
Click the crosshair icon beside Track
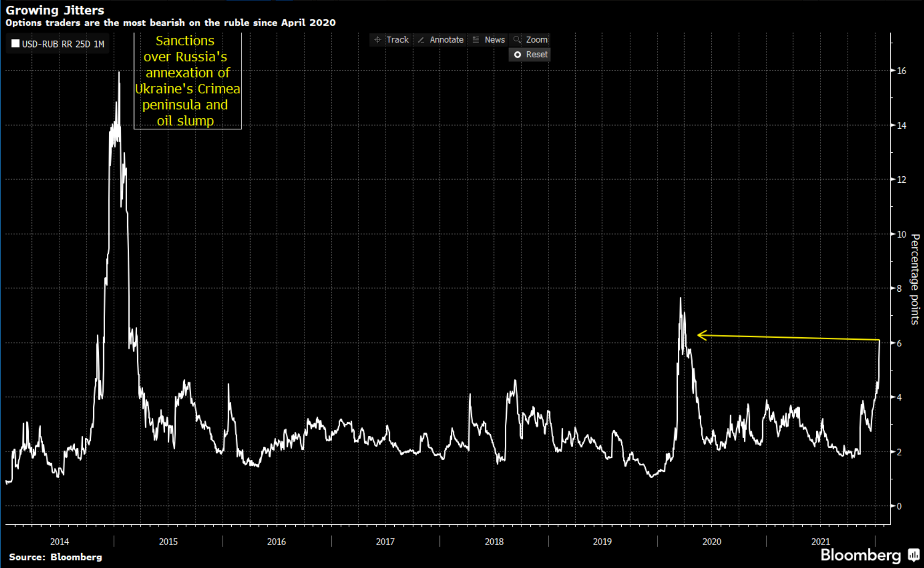[378, 40]
